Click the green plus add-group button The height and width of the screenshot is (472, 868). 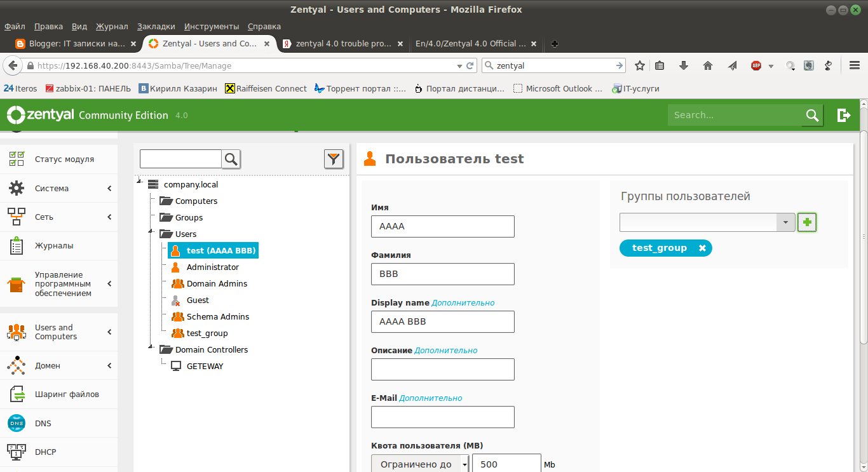[807, 222]
